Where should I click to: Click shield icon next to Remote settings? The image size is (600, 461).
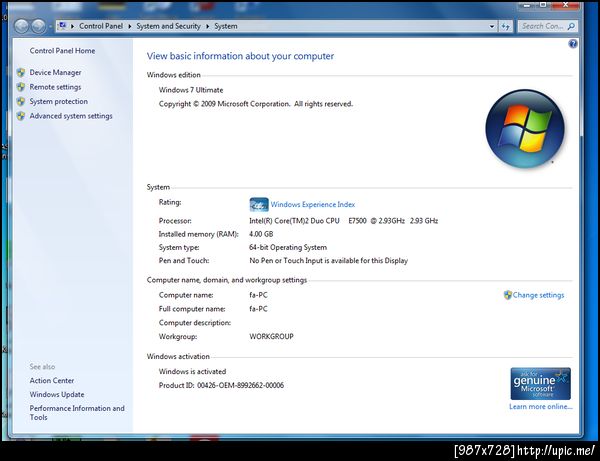pos(21,87)
